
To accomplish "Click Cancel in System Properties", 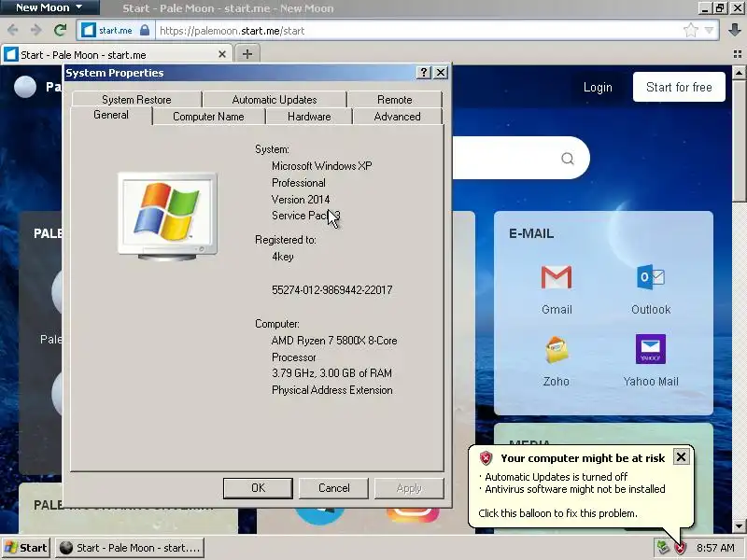I will 333,488.
